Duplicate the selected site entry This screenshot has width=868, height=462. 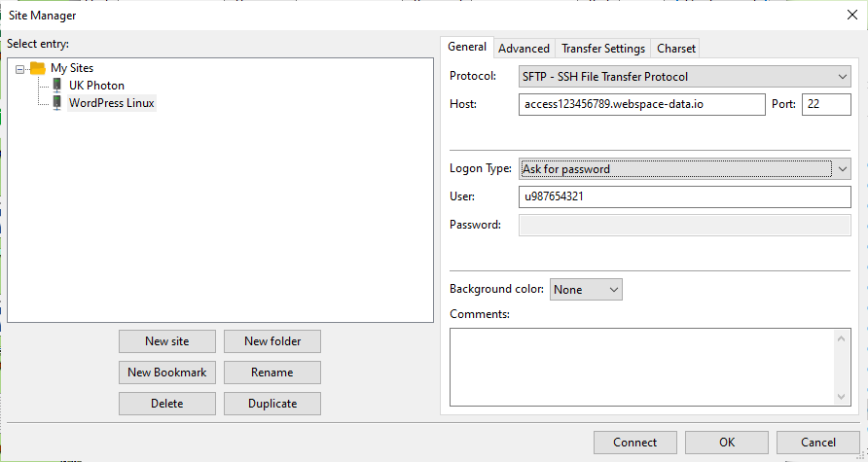pyautogui.click(x=272, y=404)
